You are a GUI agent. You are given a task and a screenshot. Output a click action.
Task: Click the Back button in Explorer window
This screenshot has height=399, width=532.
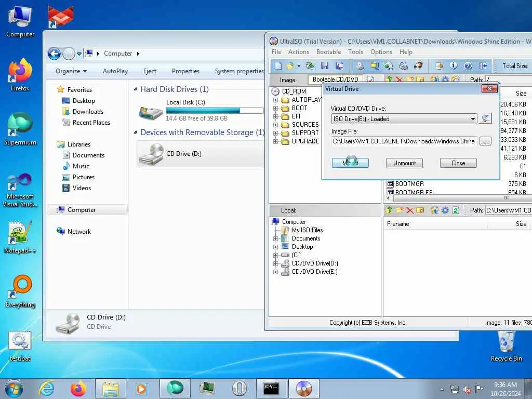(x=54, y=54)
